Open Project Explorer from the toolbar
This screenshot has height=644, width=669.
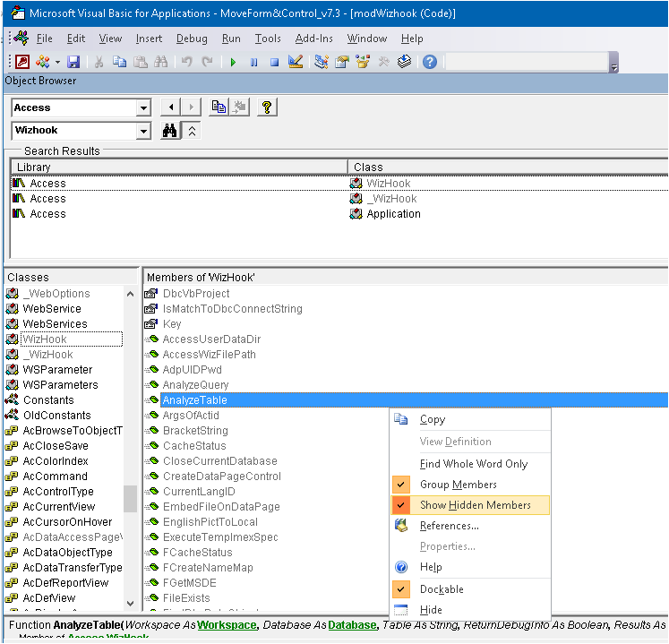[x=322, y=62]
